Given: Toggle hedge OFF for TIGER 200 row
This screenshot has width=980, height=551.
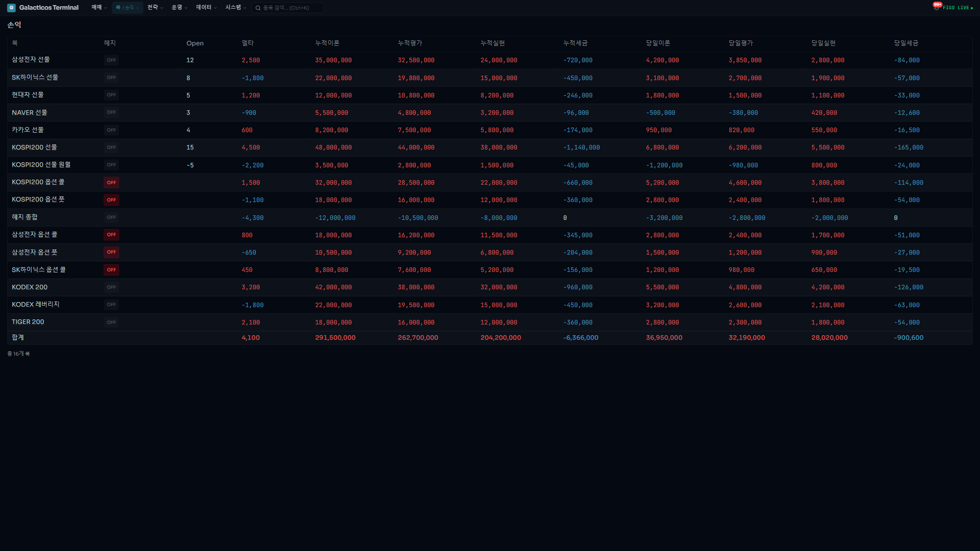Looking at the screenshot, I should point(111,322).
